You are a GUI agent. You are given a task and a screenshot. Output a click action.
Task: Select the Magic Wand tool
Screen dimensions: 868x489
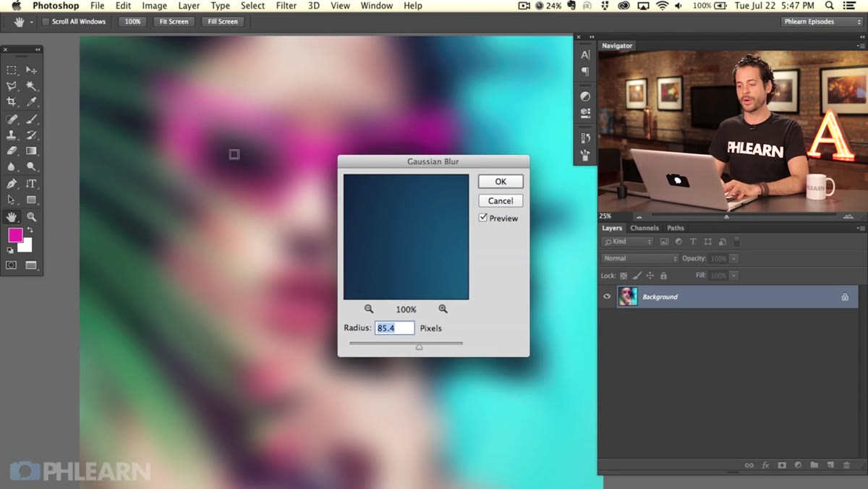31,86
